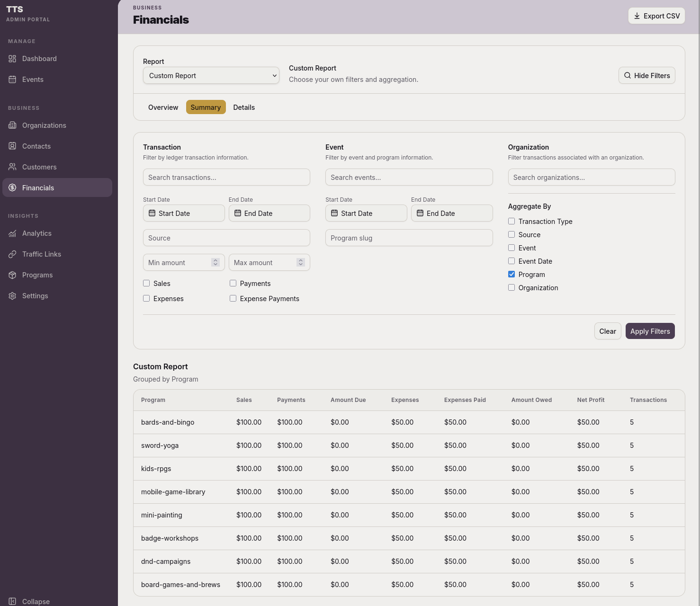Open the Event Start Date picker
Viewport: 700px width, 606px height.
click(x=366, y=213)
